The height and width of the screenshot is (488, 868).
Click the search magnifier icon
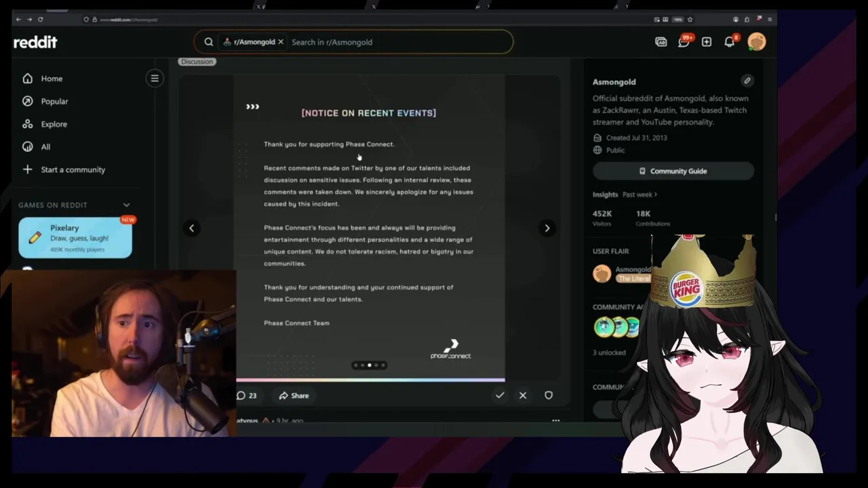pyautogui.click(x=209, y=42)
